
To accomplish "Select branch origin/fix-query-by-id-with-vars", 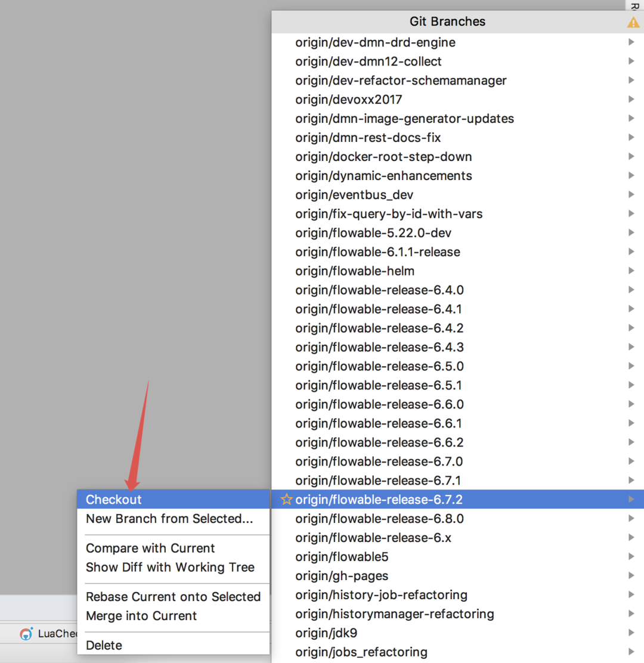I will (x=457, y=213).
